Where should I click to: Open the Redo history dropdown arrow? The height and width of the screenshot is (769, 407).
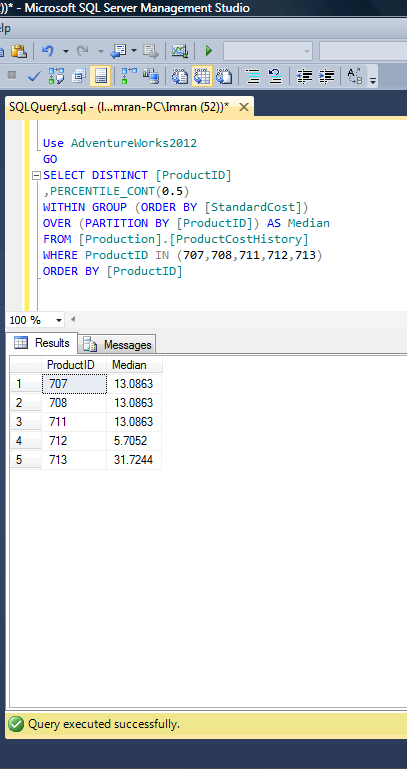point(101,51)
